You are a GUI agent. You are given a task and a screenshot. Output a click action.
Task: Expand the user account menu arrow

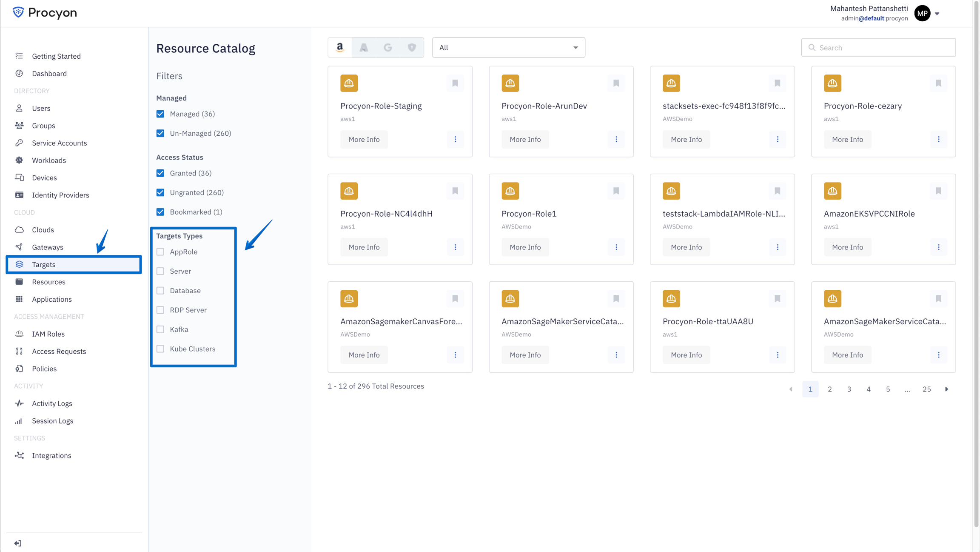(937, 14)
